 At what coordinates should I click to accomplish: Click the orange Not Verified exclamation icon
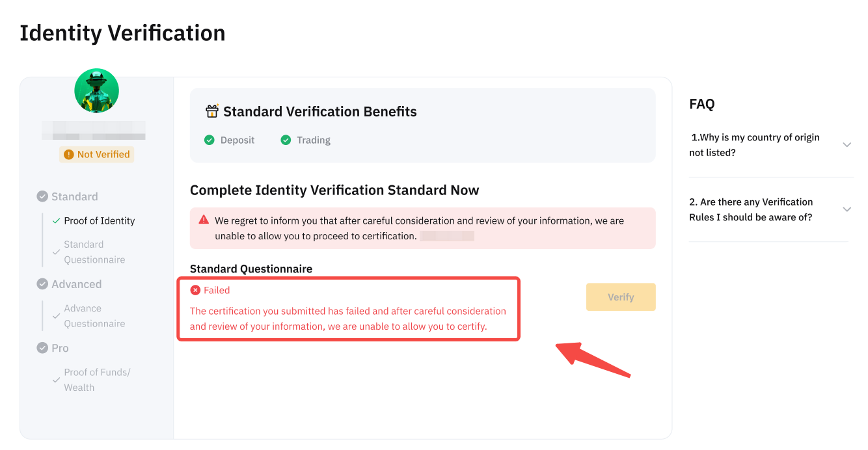pos(69,155)
